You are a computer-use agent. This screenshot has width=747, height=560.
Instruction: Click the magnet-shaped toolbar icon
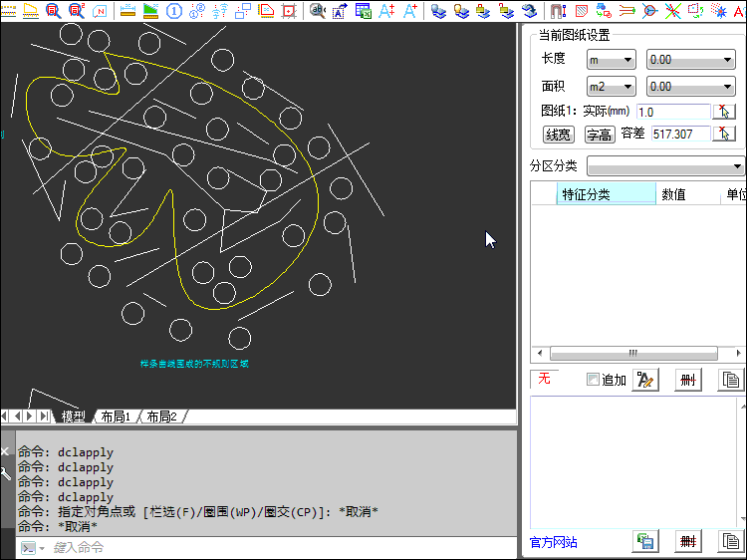tap(558, 11)
